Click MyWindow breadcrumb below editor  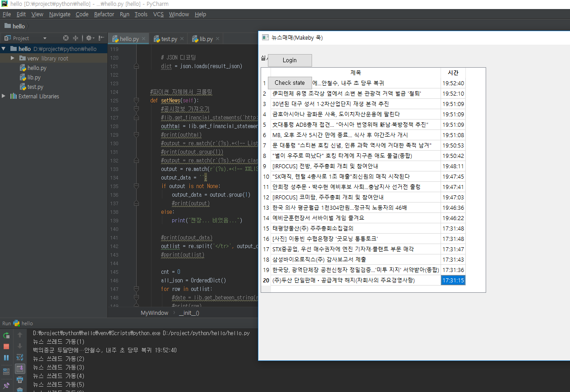154,313
